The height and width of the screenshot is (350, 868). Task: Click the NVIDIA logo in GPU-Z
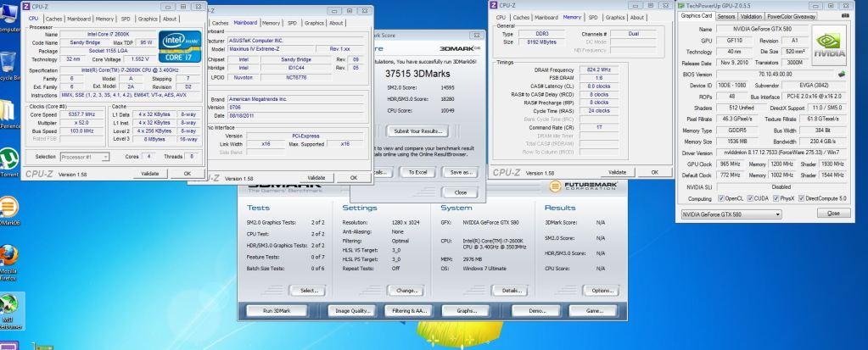pos(829,46)
